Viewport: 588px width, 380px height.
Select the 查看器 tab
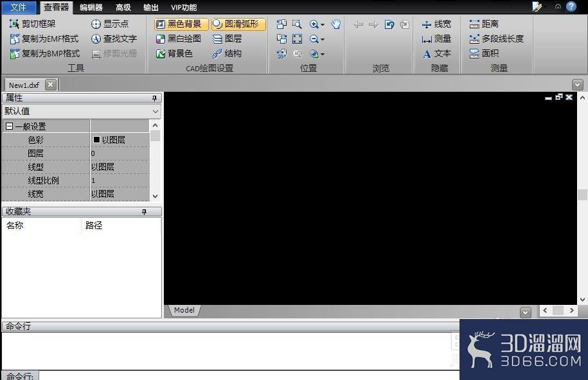(x=57, y=7)
